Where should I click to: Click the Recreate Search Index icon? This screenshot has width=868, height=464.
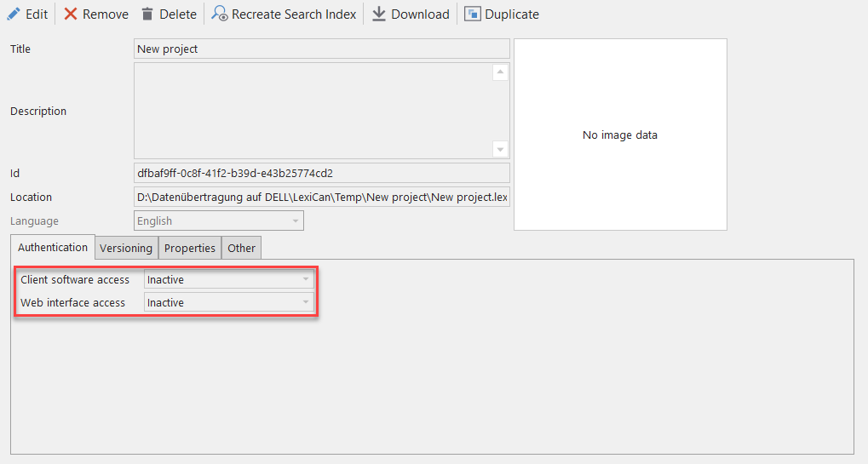(x=220, y=14)
